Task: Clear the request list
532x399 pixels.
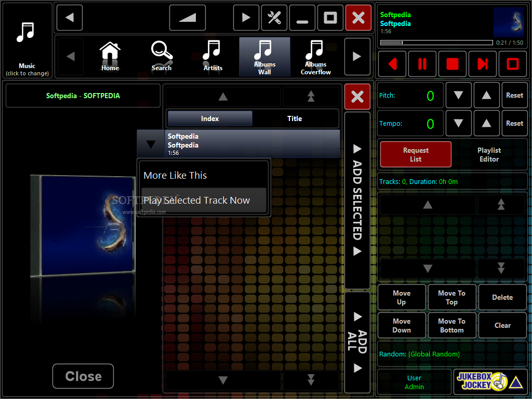Action: pyautogui.click(x=502, y=326)
